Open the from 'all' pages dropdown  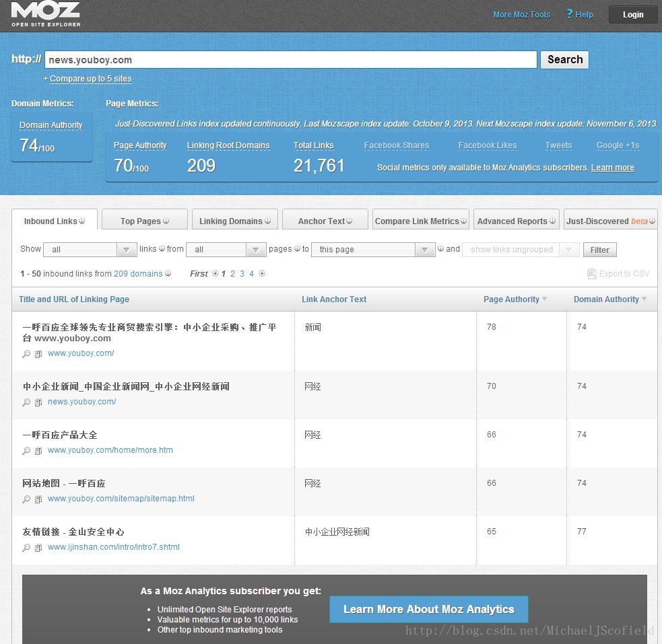226,250
